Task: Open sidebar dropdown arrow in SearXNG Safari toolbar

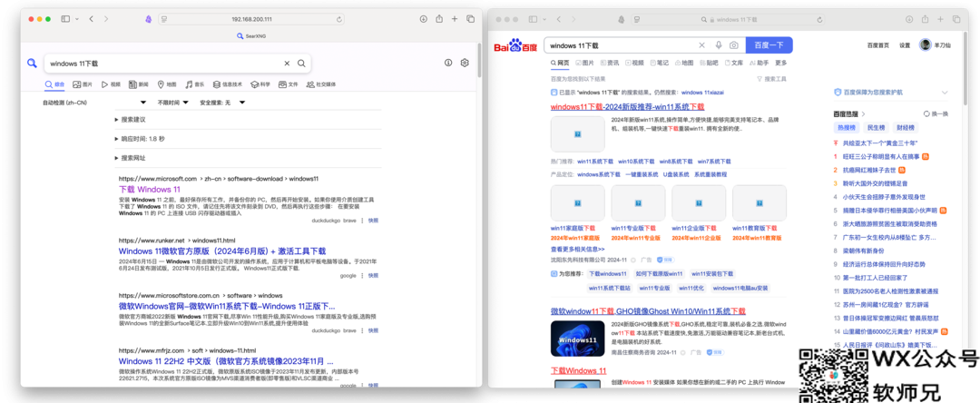Action: [x=77, y=19]
